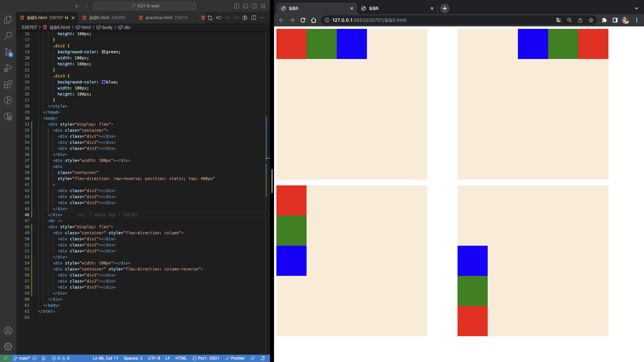Open the Extensions view
The height and width of the screenshot is (362, 644).
tap(8, 84)
